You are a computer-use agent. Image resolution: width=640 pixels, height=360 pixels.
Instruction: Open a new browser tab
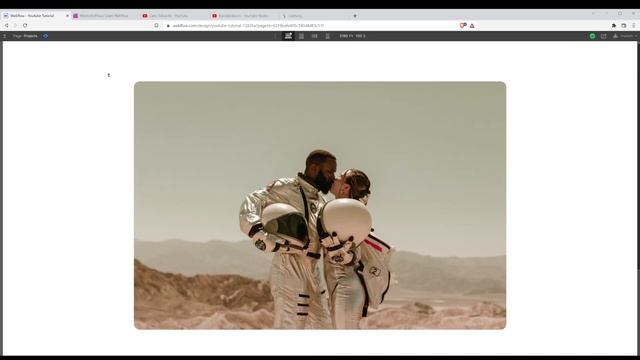point(355,16)
